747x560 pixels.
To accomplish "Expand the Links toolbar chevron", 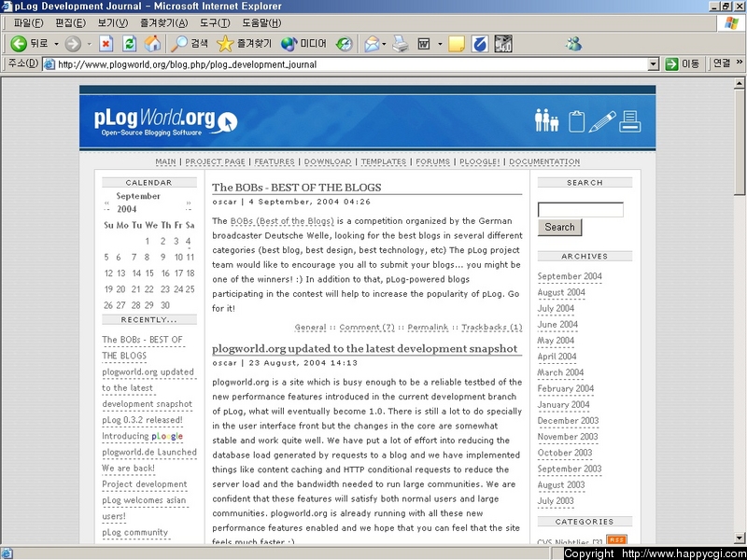I will tap(740, 62).
